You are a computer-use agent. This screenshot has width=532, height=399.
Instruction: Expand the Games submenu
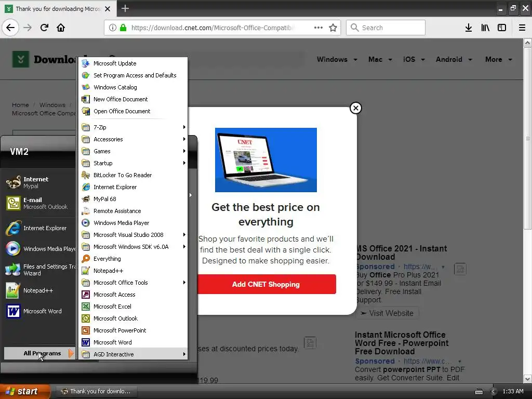tap(133, 151)
